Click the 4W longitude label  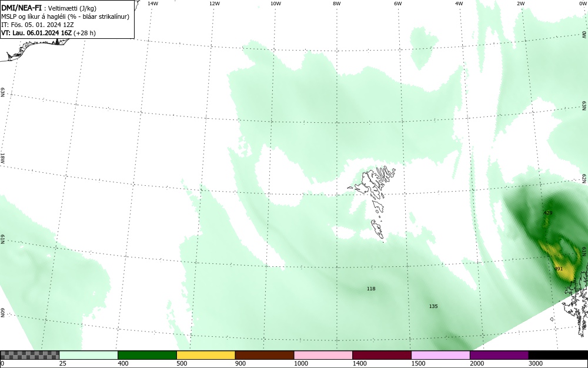click(459, 4)
